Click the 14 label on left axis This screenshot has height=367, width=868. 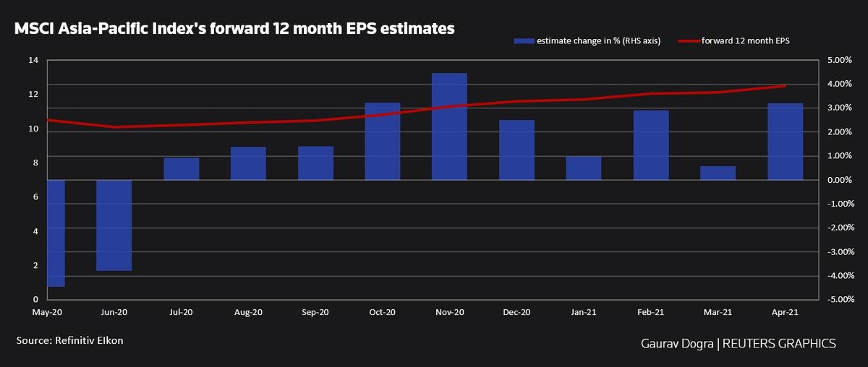(x=33, y=61)
